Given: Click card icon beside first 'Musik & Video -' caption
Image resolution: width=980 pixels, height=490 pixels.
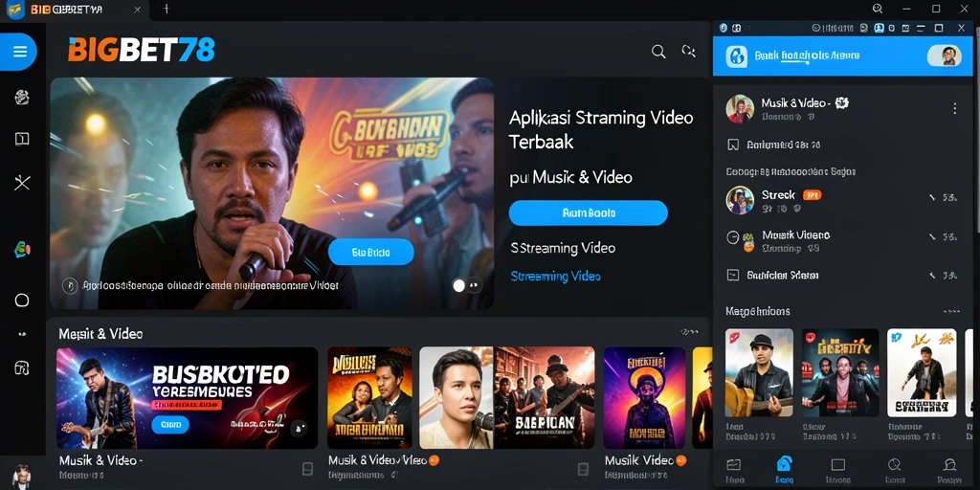Looking at the screenshot, I should pyautogui.click(x=307, y=469).
